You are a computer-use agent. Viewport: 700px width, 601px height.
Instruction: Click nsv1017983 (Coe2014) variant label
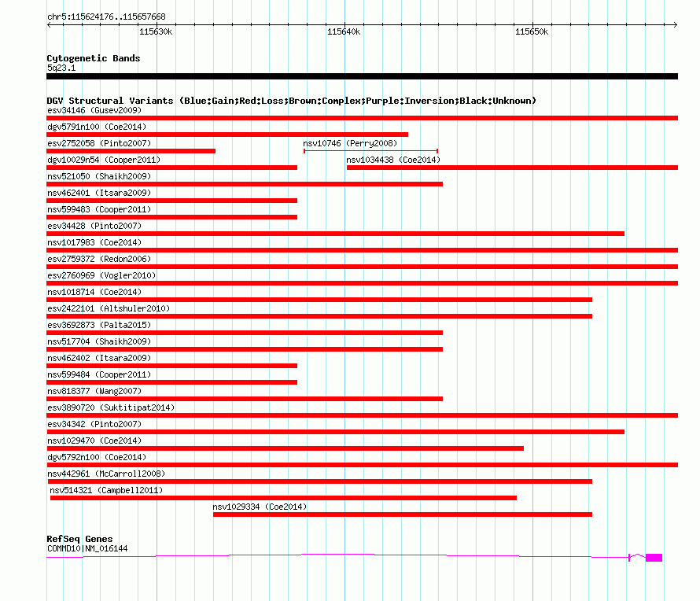pyautogui.click(x=94, y=242)
